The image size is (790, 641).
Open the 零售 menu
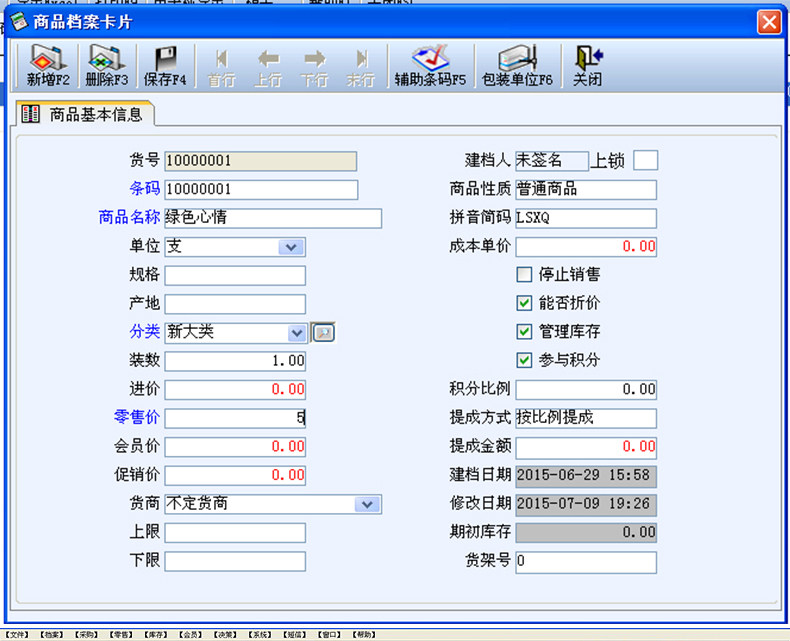(121, 634)
